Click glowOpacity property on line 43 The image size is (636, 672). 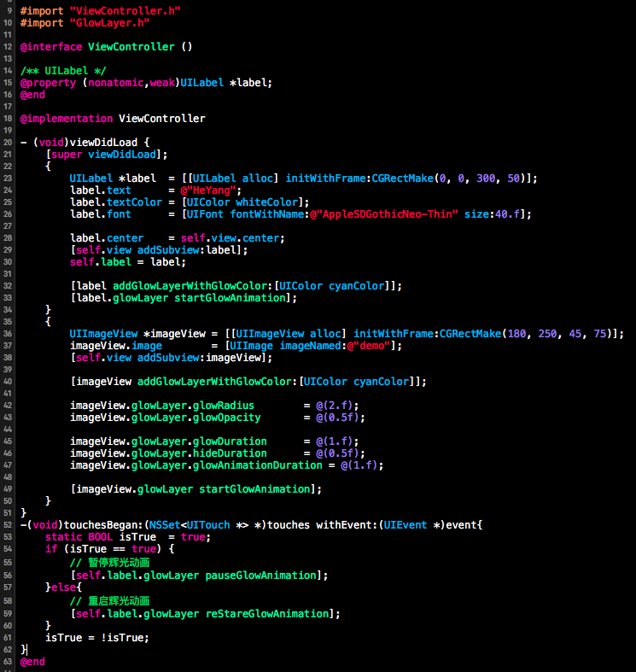point(227,418)
